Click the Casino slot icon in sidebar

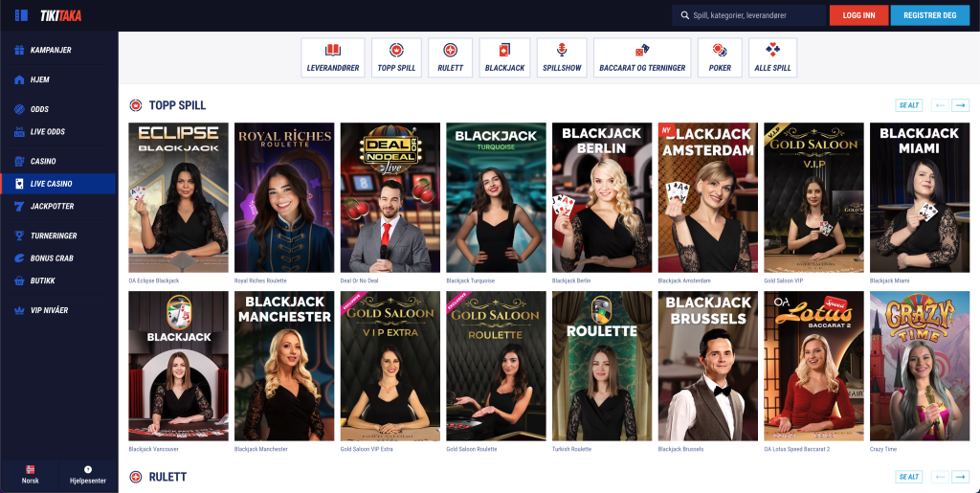coord(19,161)
